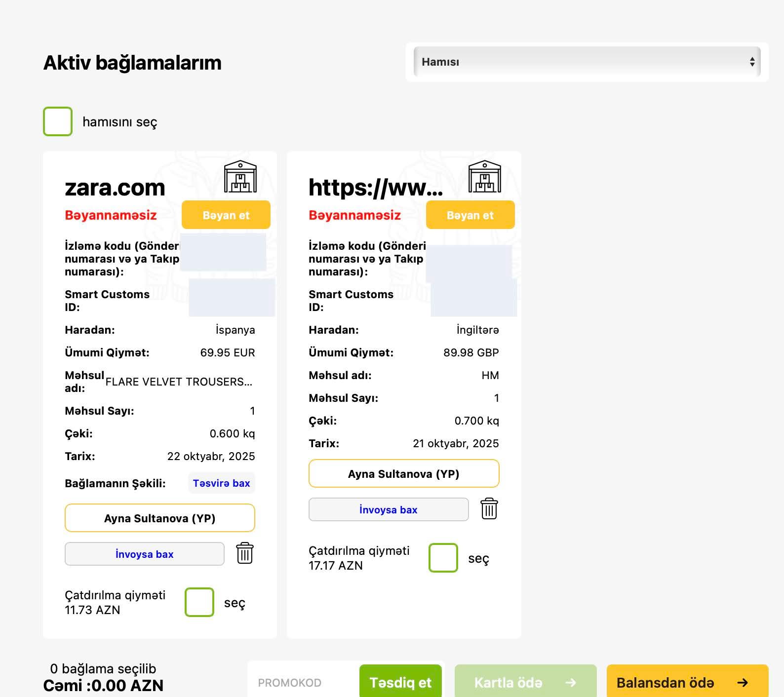Image resolution: width=784 pixels, height=697 pixels.
Task: Click arrow icon on Balansdan ödə button
Action: click(742, 683)
